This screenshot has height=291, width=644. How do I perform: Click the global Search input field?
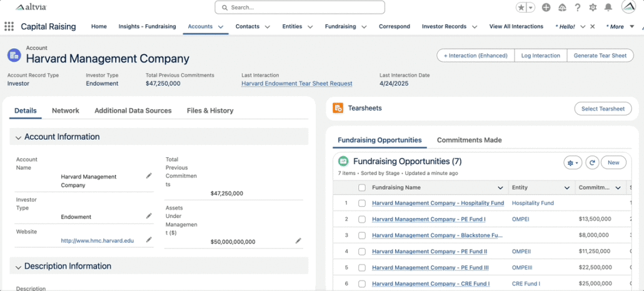[300, 7]
